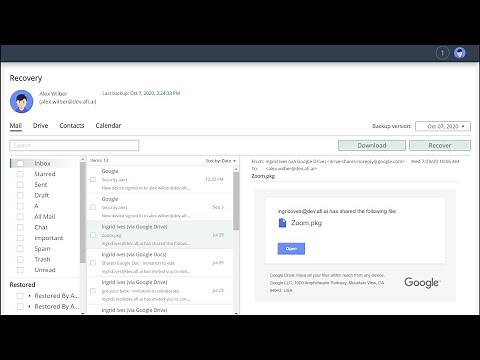Click the Last backup timestamp text
Image resolution: width=480 pixels, height=360 pixels.
pos(141,93)
